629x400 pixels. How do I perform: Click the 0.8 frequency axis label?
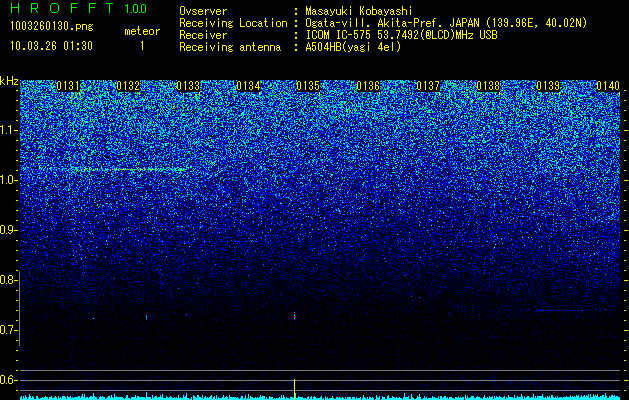[8, 280]
